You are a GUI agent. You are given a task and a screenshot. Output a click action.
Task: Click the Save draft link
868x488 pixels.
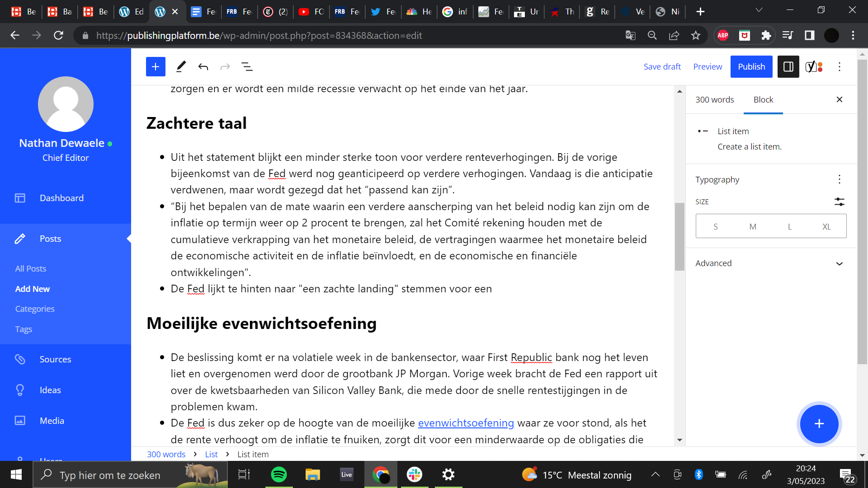[662, 67]
